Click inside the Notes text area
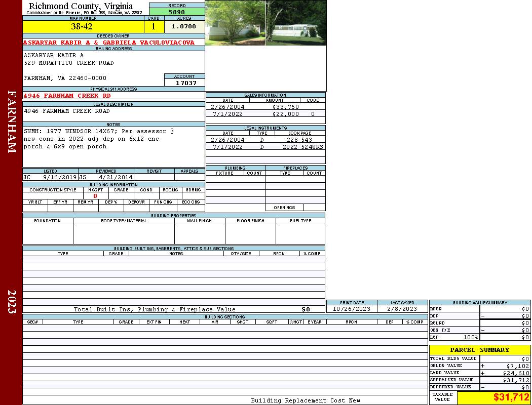 click(x=113, y=146)
